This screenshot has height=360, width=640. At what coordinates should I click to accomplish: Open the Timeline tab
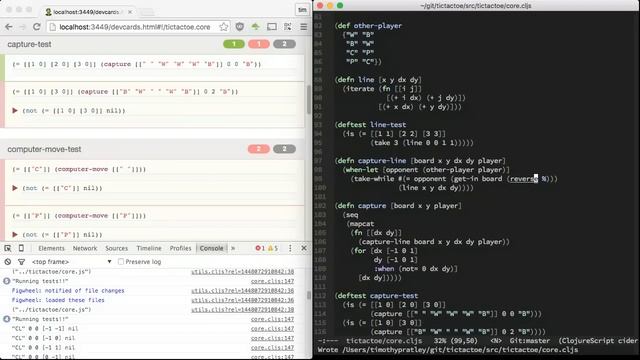tap(149, 248)
